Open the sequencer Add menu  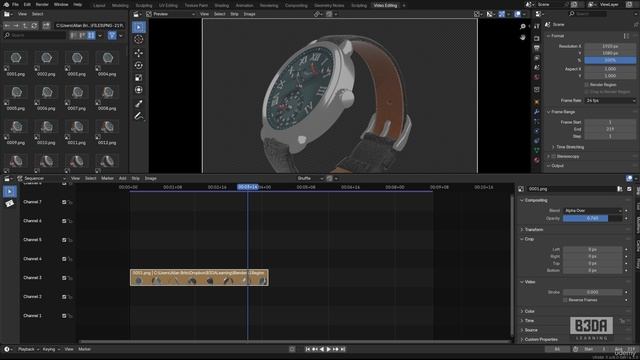pyautogui.click(x=122, y=178)
